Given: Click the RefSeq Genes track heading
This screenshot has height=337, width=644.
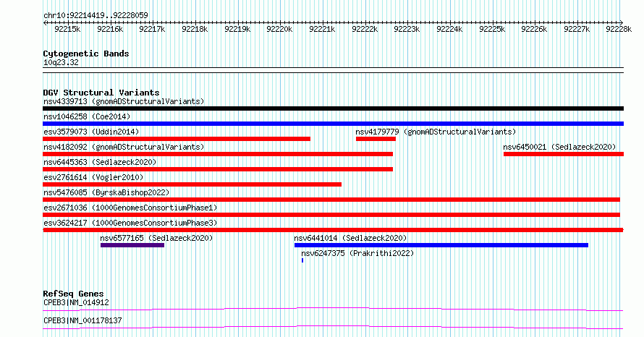Looking at the screenshot, I should coord(73,294).
